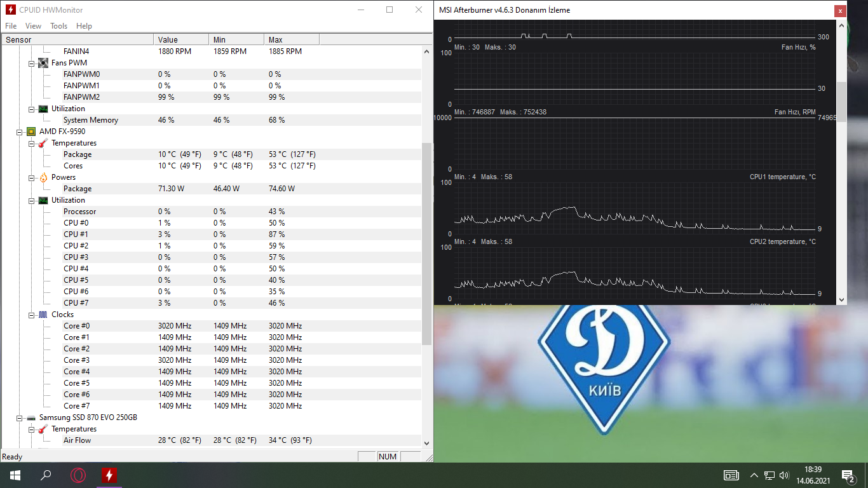Viewport: 868px width, 488px height.
Task: Collapse the Samsung SSD 870 EVO node
Action: tap(20, 417)
